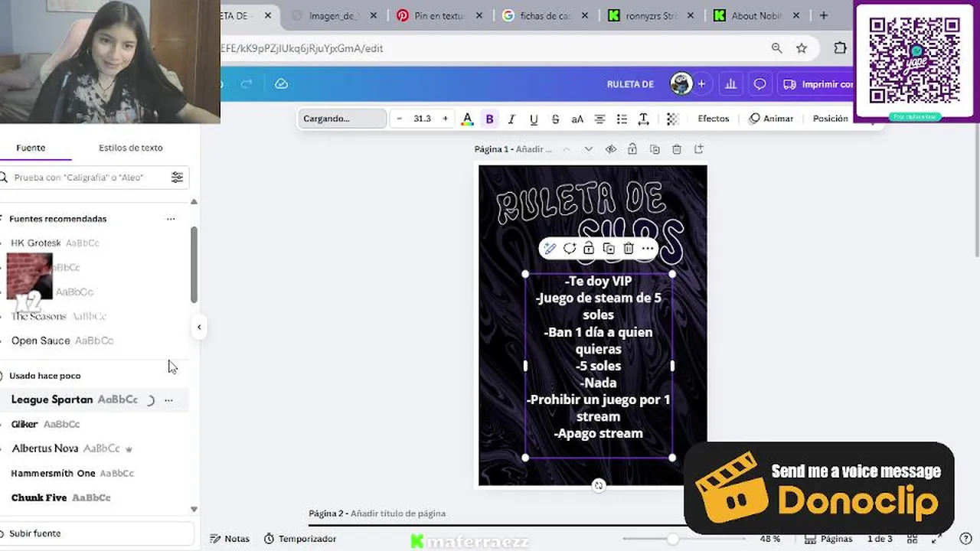980x551 pixels.
Task: Click Subir fuente button
Action: click(96, 533)
